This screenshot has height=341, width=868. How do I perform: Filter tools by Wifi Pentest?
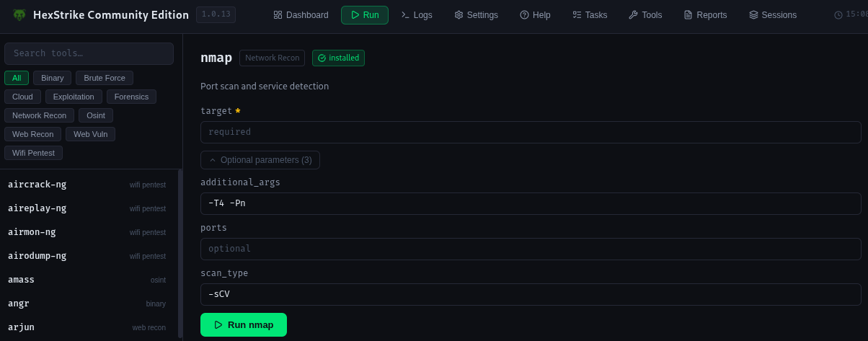pos(33,153)
